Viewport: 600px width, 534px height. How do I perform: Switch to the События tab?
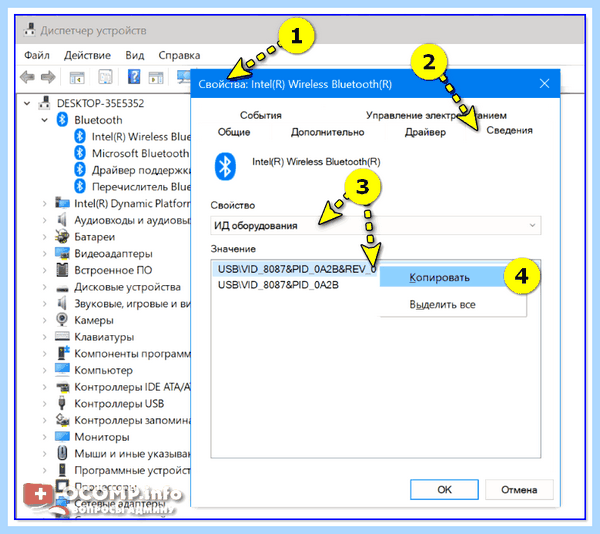click(x=261, y=115)
